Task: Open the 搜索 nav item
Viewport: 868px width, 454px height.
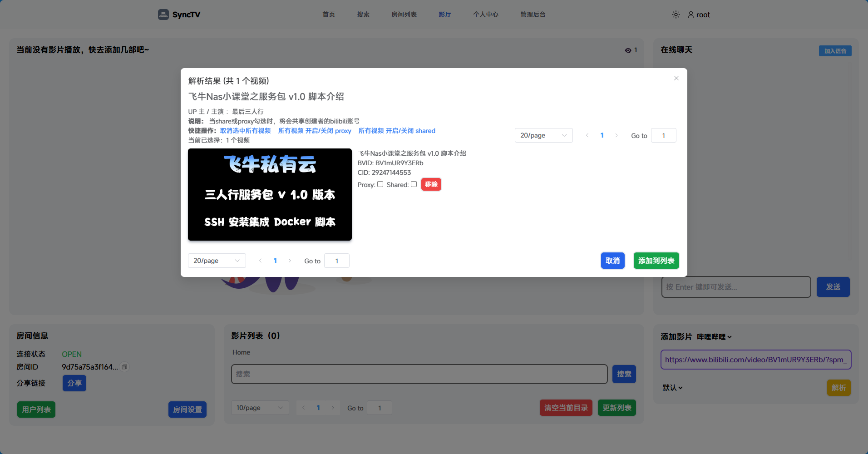Action: coord(363,15)
